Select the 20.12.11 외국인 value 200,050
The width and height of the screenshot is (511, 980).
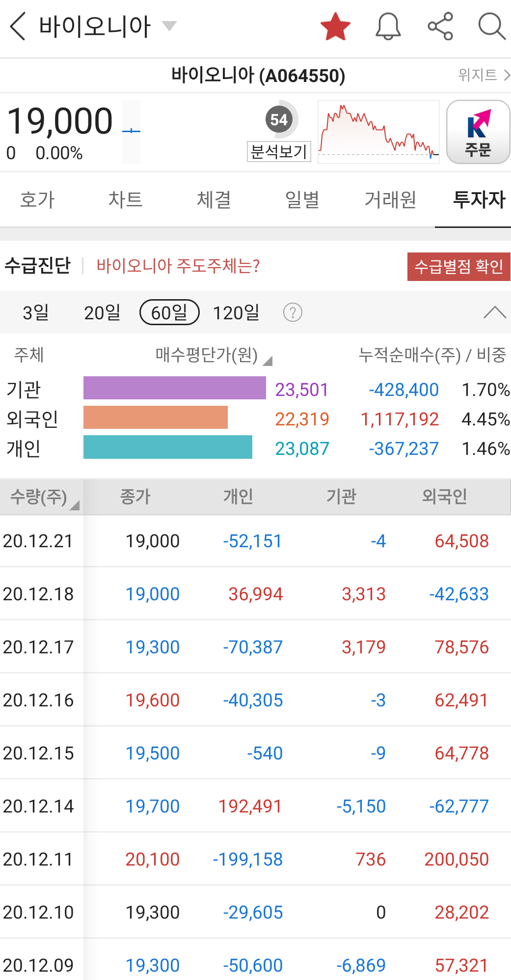point(457,859)
